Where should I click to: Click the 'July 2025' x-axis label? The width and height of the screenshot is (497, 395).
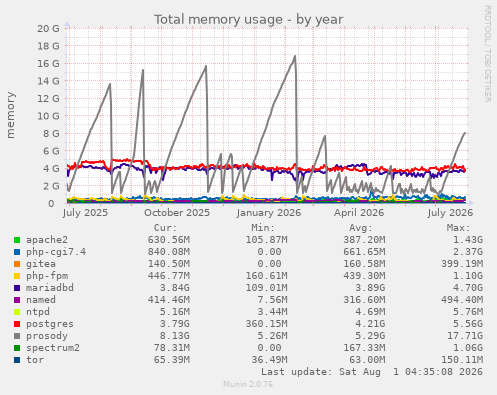(x=85, y=213)
